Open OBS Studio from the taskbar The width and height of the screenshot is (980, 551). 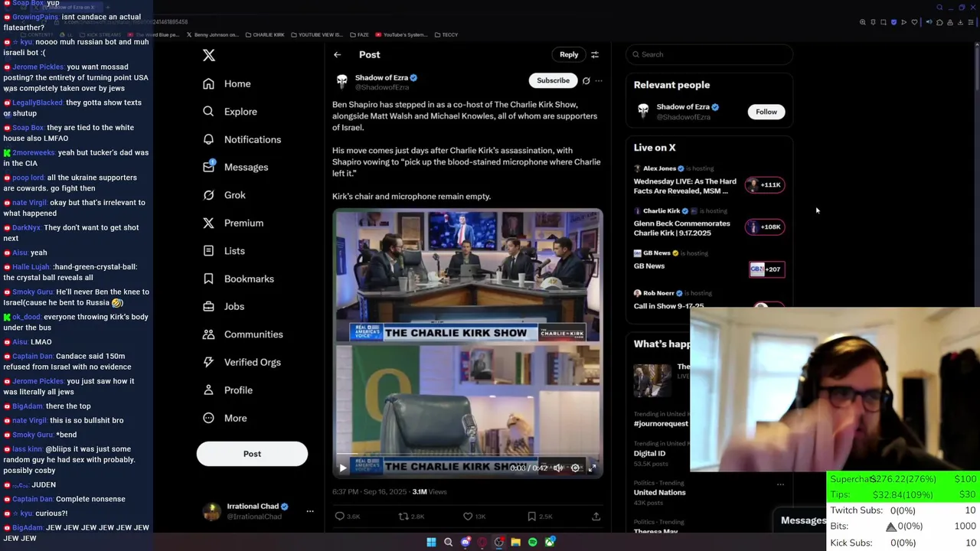[498, 542]
